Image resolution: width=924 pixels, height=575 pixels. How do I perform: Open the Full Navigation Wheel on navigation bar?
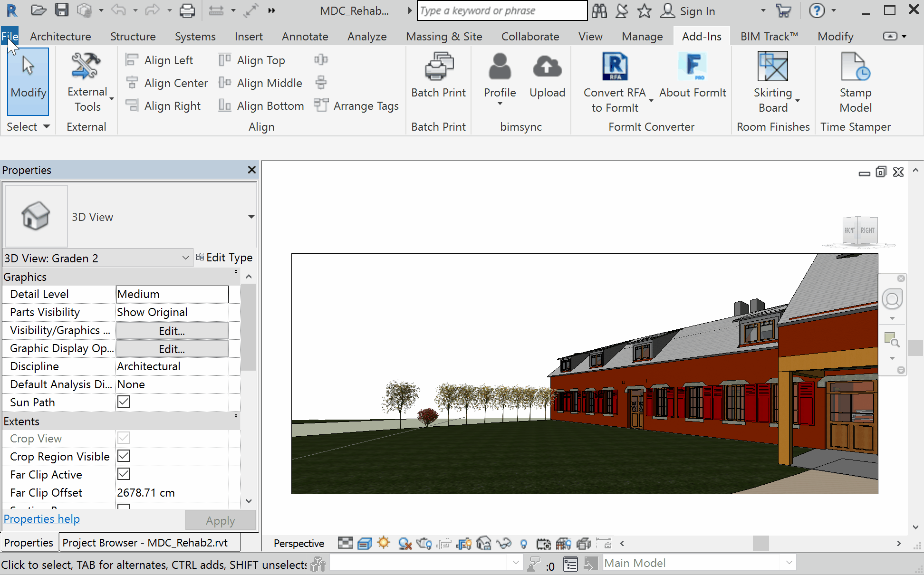click(x=892, y=299)
